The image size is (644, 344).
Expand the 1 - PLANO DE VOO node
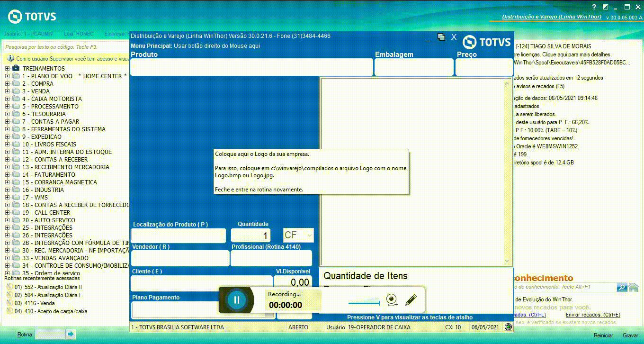click(x=7, y=76)
